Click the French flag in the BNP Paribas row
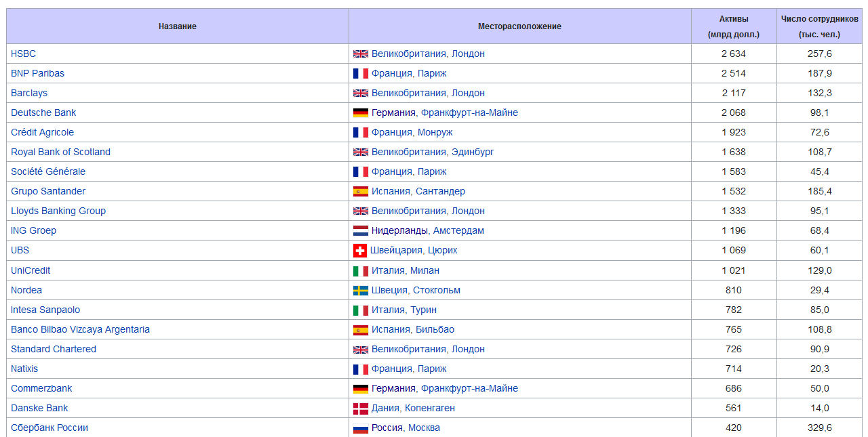This screenshot has height=437, width=868. click(361, 73)
